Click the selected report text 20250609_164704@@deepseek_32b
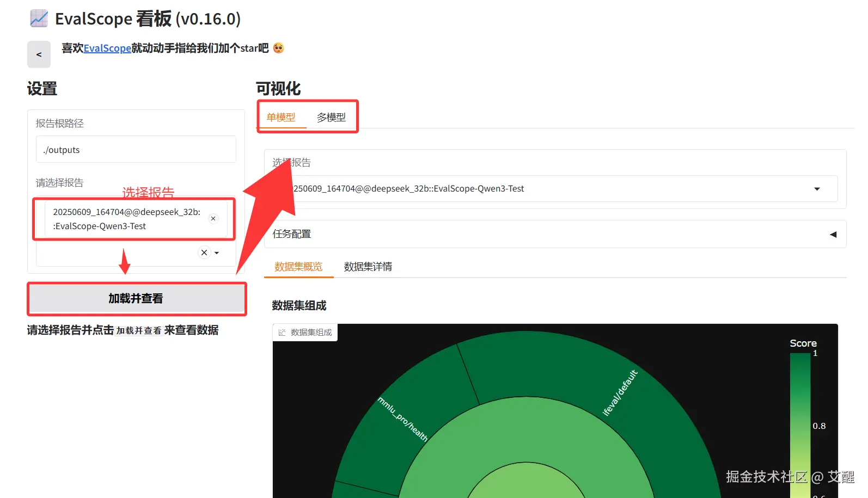Viewport: 868px width, 498px height. pos(126,219)
